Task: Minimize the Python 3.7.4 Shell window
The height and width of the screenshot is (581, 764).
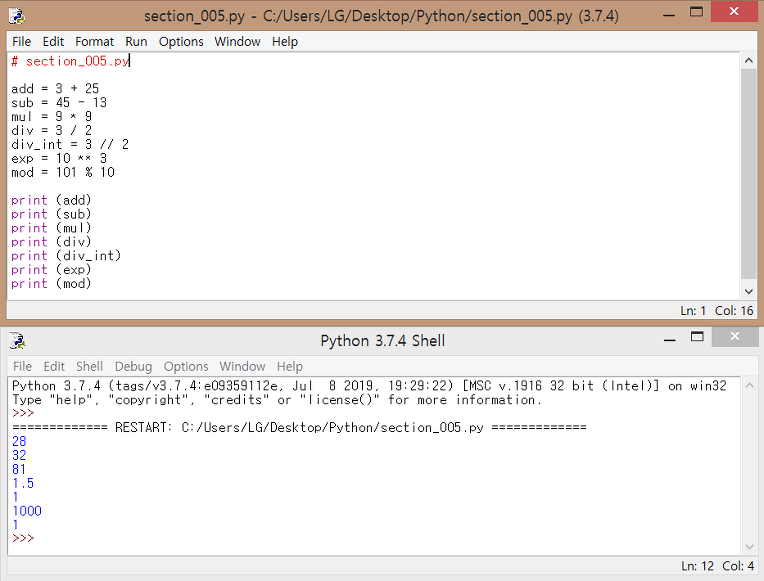Action: tap(670, 339)
